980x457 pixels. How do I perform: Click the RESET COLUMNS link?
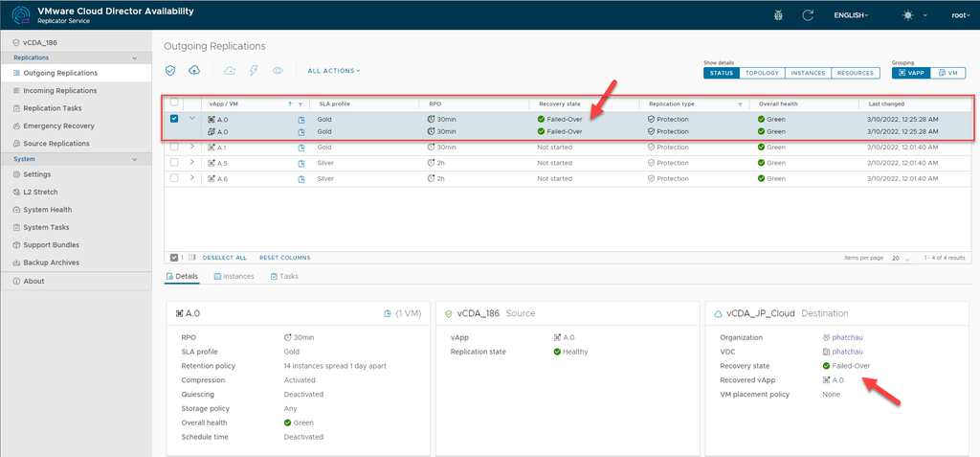tap(284, 258)
